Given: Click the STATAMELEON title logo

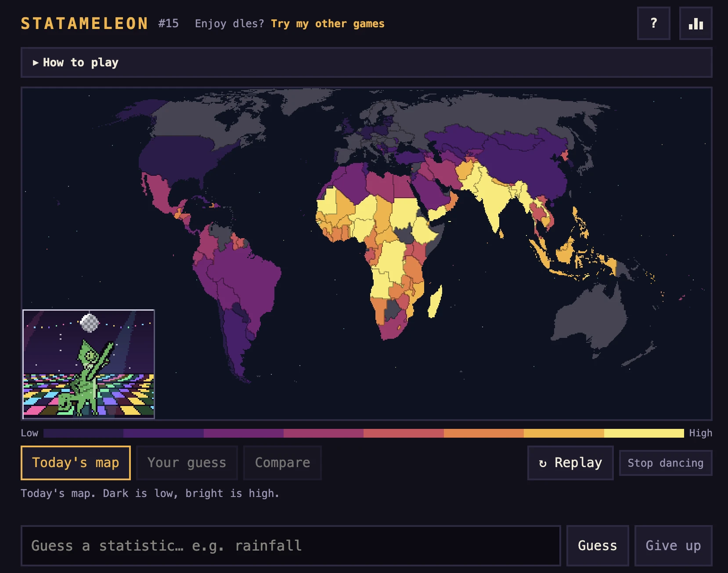Looking at the screenshot, I should 84,23.
